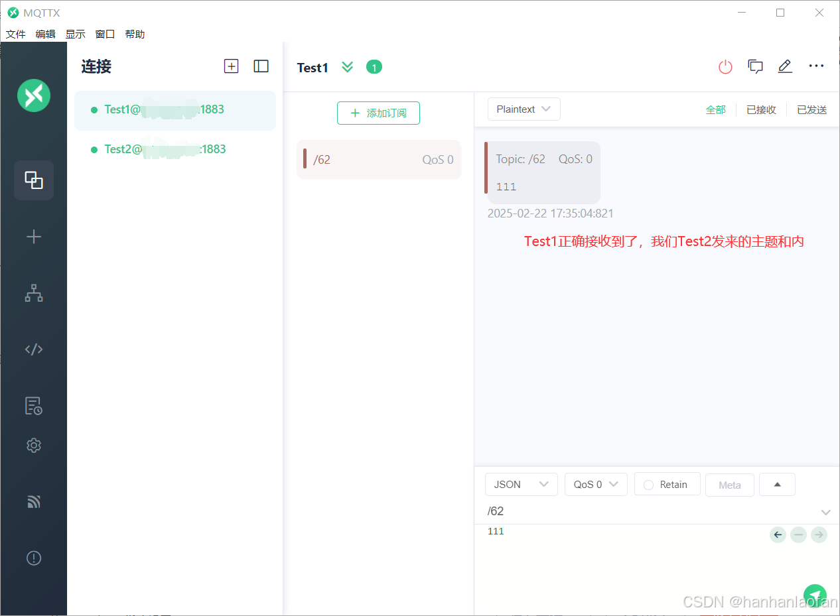Expand connection details double-chevron icon
Image resolution: width=840 pixels, height=616 pixels.
(347, 67)
